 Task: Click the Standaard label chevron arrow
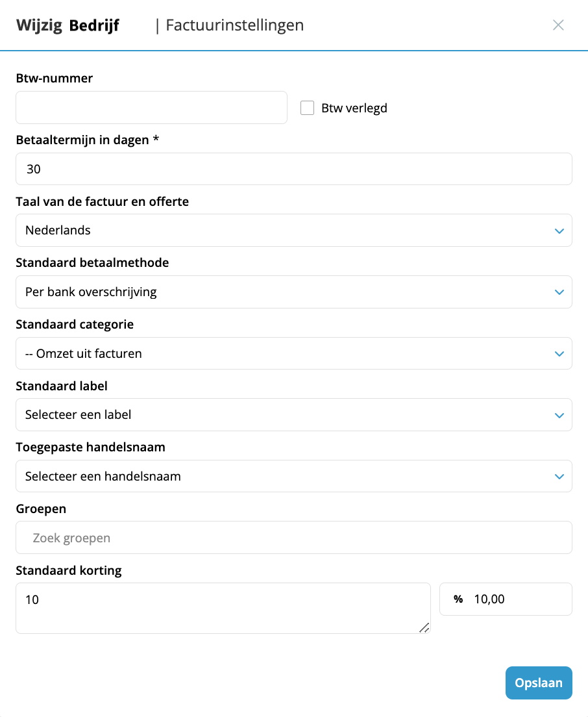[x=559, y=416]
